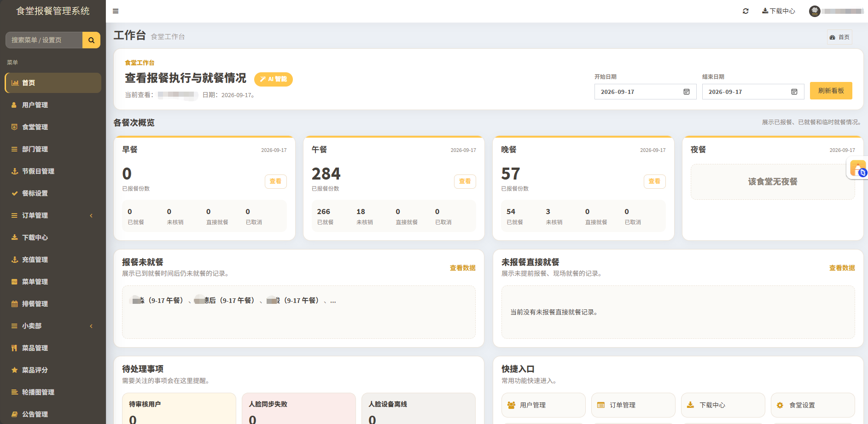Open 菜单管理 in the sidebar
The width and height of the screenshot is (868, 424).
pos(53,282)
